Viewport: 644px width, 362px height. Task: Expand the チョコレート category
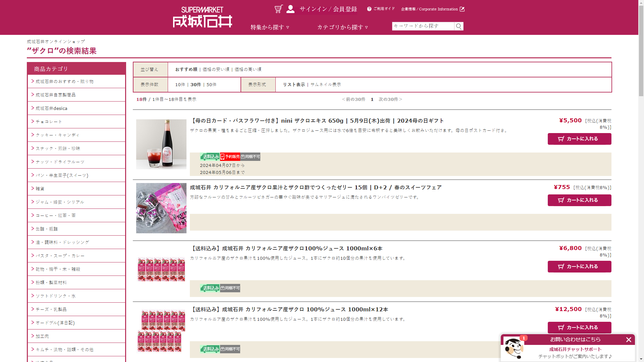tap(49, 122)
